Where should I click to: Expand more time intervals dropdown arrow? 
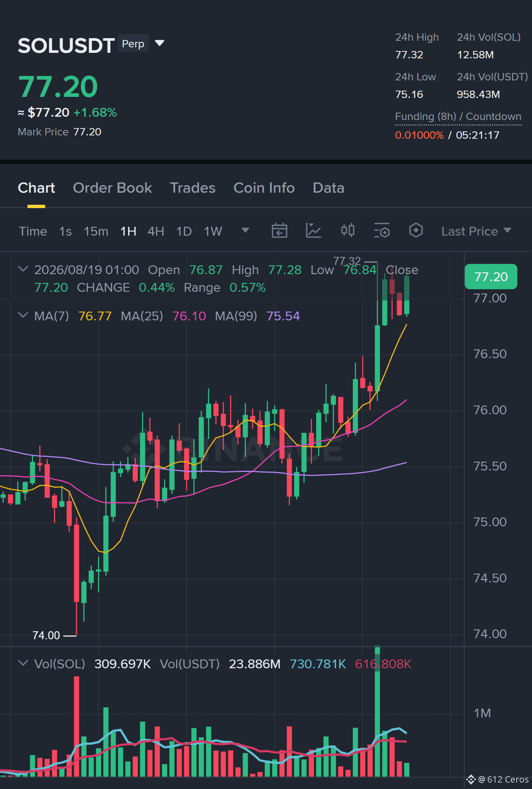point(245,230)
